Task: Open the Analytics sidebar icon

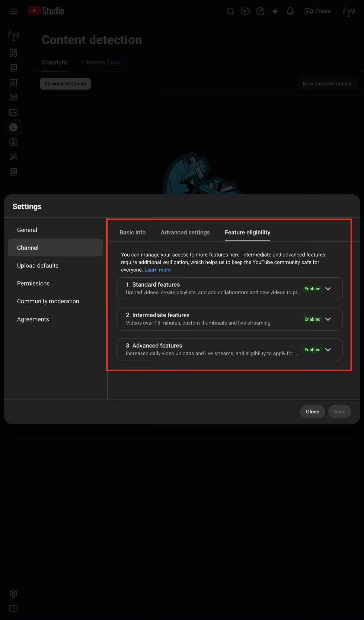Action: pyautogui.click(x=13, y=83)
